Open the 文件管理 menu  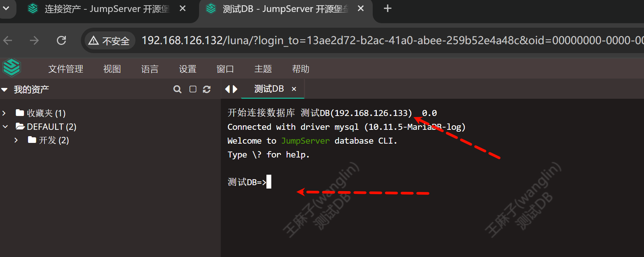pos(66,69)
